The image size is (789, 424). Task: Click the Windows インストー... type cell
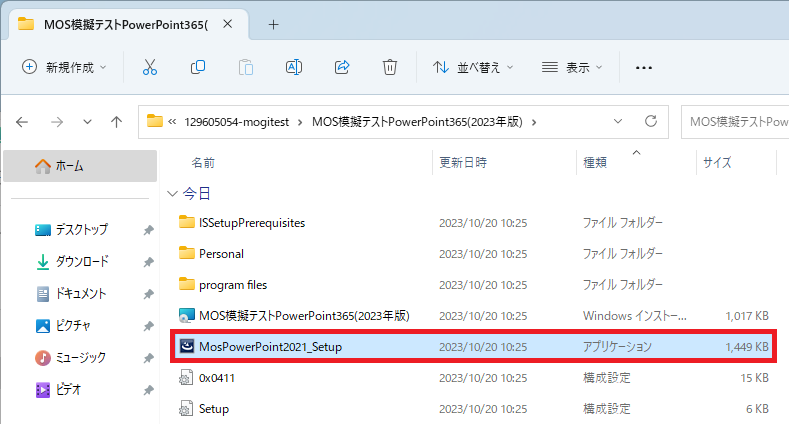(x=635, y=316)
